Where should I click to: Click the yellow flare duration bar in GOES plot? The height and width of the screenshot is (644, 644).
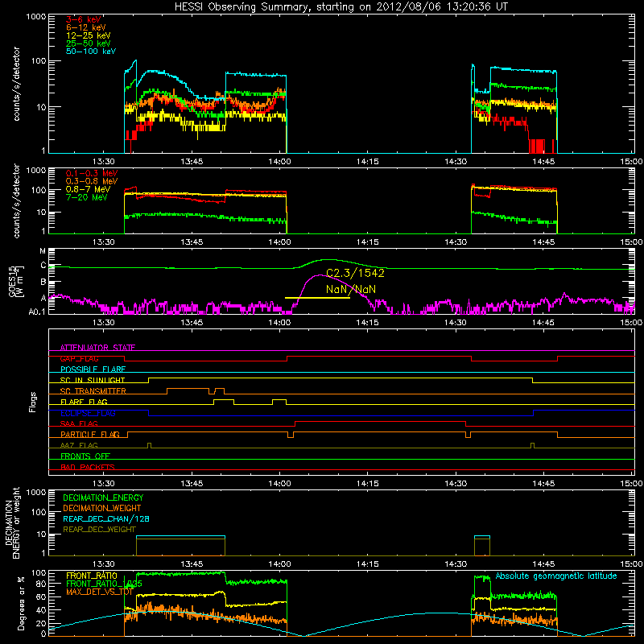tap(317, 298)
